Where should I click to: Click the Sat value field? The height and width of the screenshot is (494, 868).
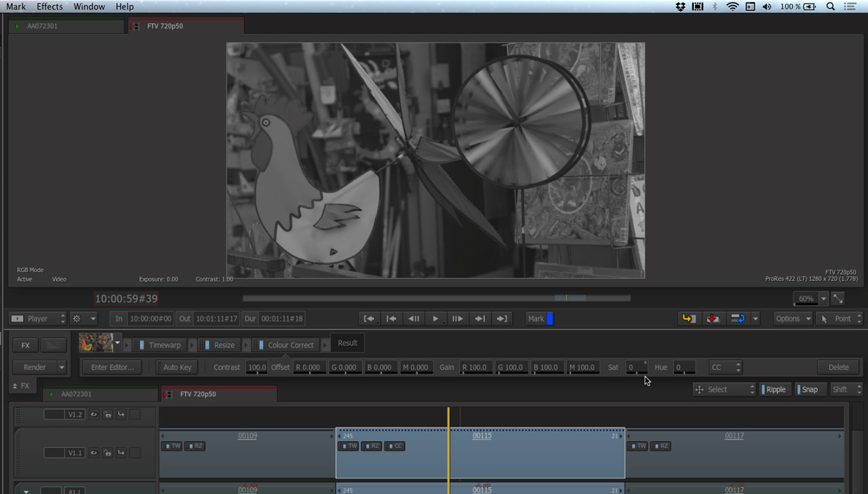click(x=635, y=367)
